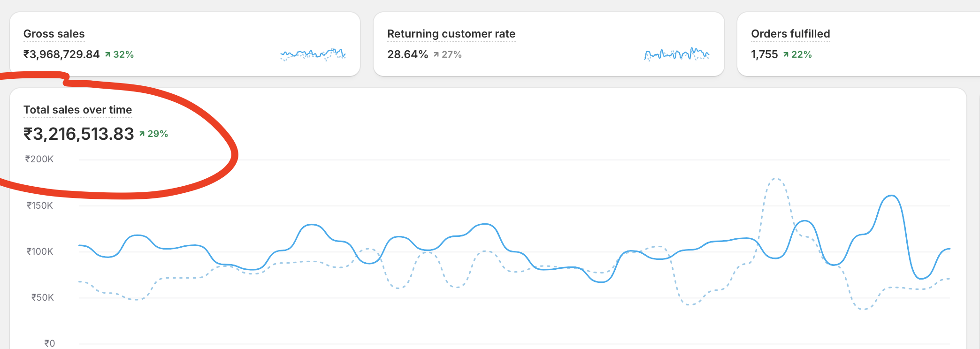Select the 1,755 orders fulfilled count
This screenshot has height=349, width=980.
(764, 54)
